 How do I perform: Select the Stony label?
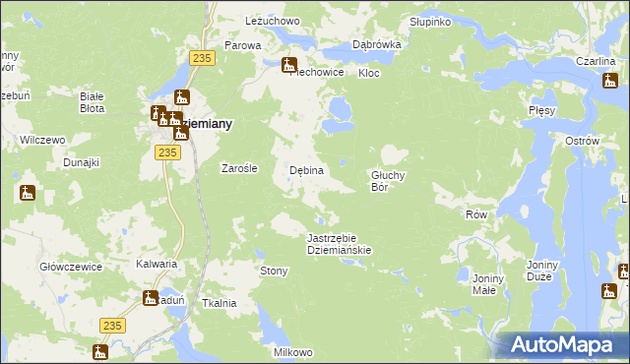tap(274, 271)
